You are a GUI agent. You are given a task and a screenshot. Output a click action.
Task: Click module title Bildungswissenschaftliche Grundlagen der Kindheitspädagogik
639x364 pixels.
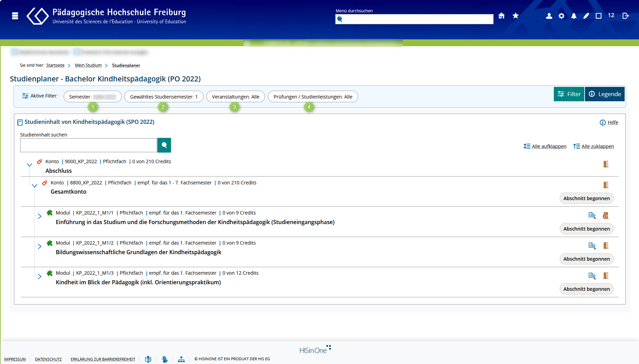tap(139, 252)
